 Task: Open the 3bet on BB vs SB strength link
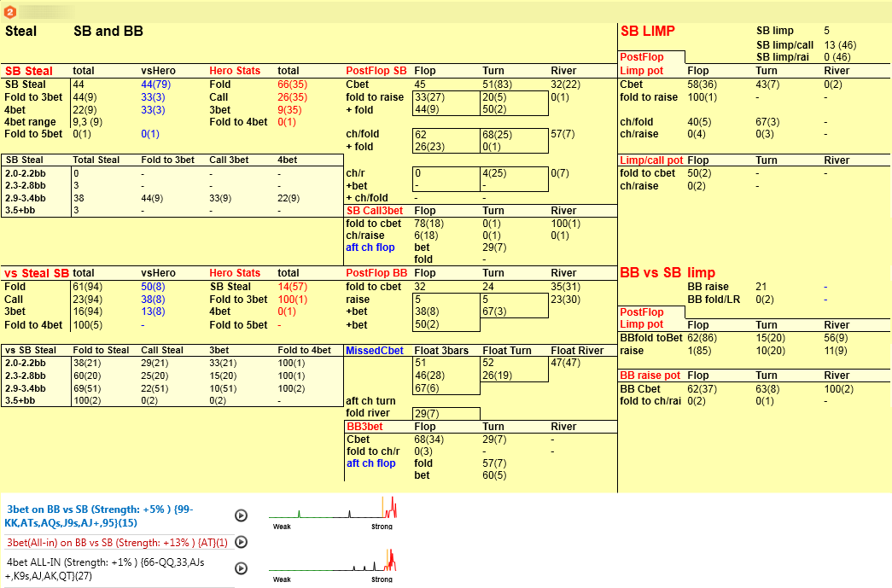[100, 515]
